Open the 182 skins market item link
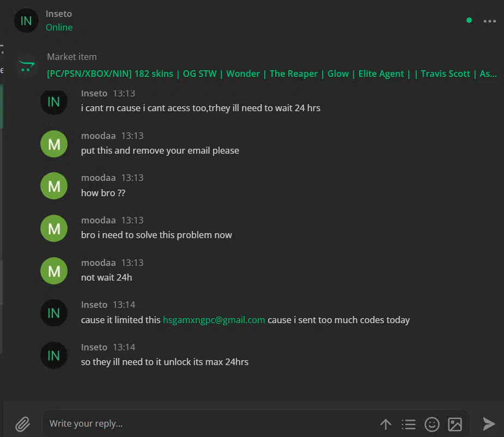Screen dimensions: 504x437 pyautogui.click(x=271, y=74)
